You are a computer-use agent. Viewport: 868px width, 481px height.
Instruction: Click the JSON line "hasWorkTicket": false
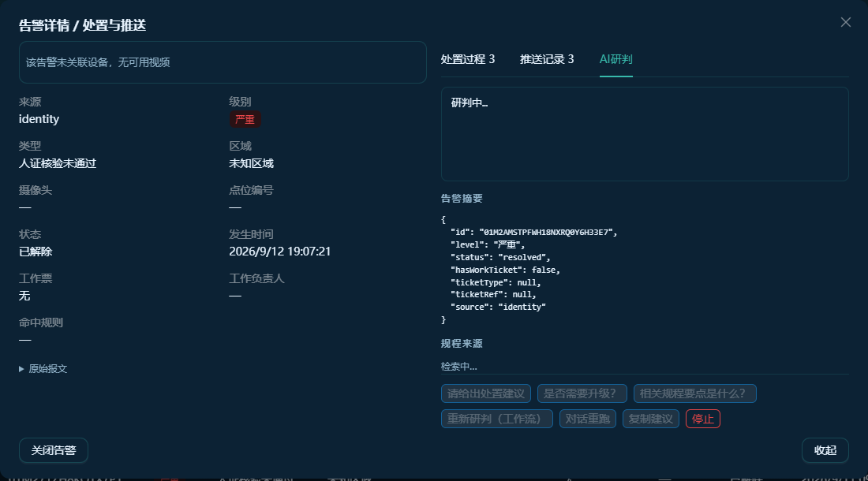pos(505,270)
